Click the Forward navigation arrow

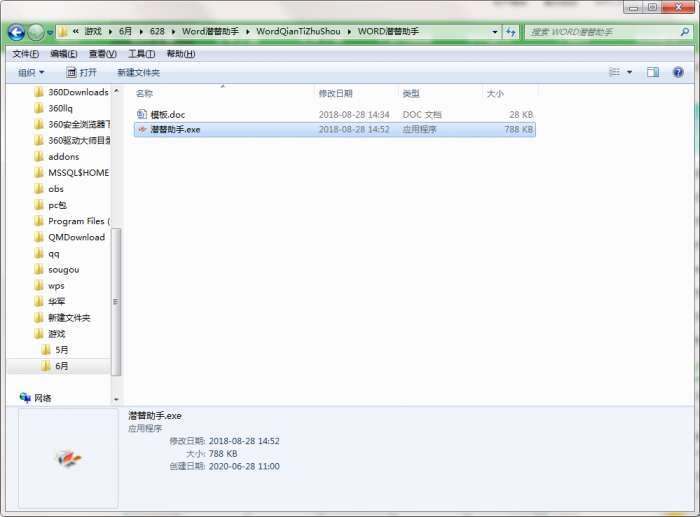coord(36,32)
